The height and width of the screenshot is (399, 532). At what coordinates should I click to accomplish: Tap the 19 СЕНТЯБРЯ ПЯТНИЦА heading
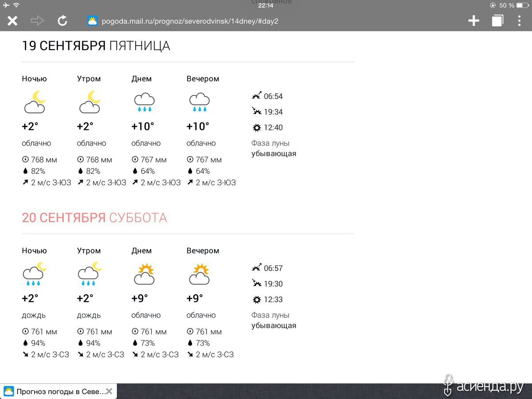tap(96, 46)
